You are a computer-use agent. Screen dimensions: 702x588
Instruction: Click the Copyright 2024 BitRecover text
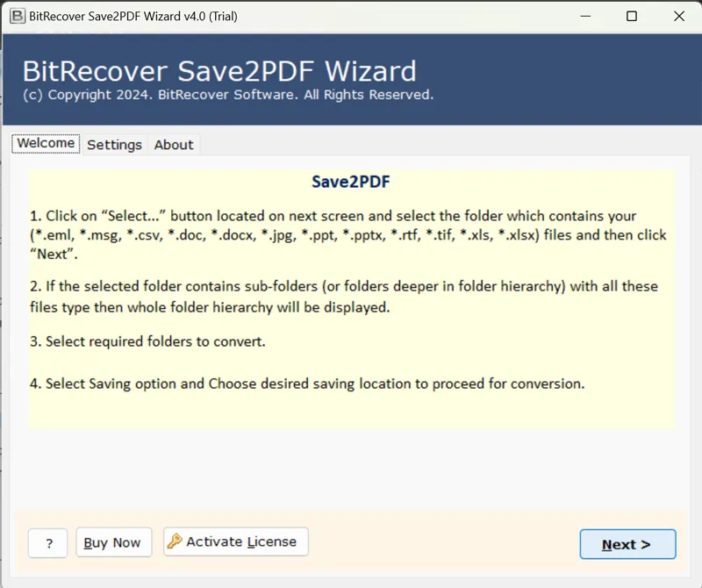[228, 95]
